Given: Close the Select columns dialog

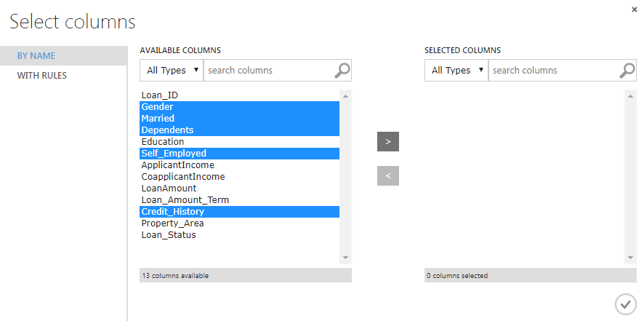Looking at the screenshot, I should [x=636, y=8].
